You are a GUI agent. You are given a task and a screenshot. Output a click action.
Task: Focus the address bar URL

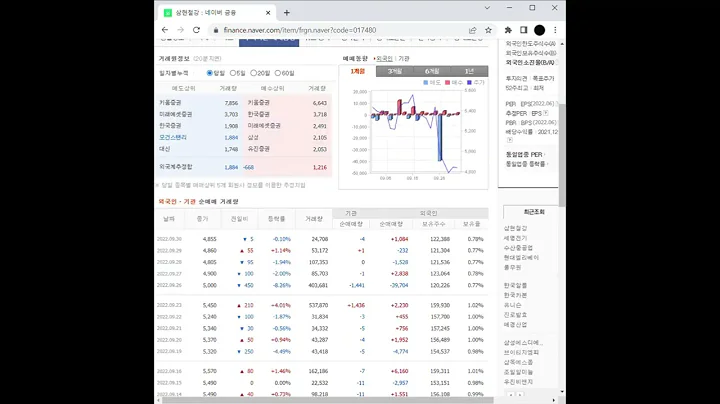pyautogui.click(x=300, y=30)
